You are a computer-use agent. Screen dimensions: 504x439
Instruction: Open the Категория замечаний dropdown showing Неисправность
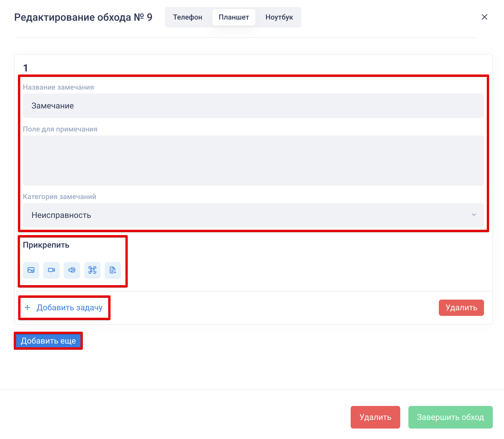tap(253, 215)
